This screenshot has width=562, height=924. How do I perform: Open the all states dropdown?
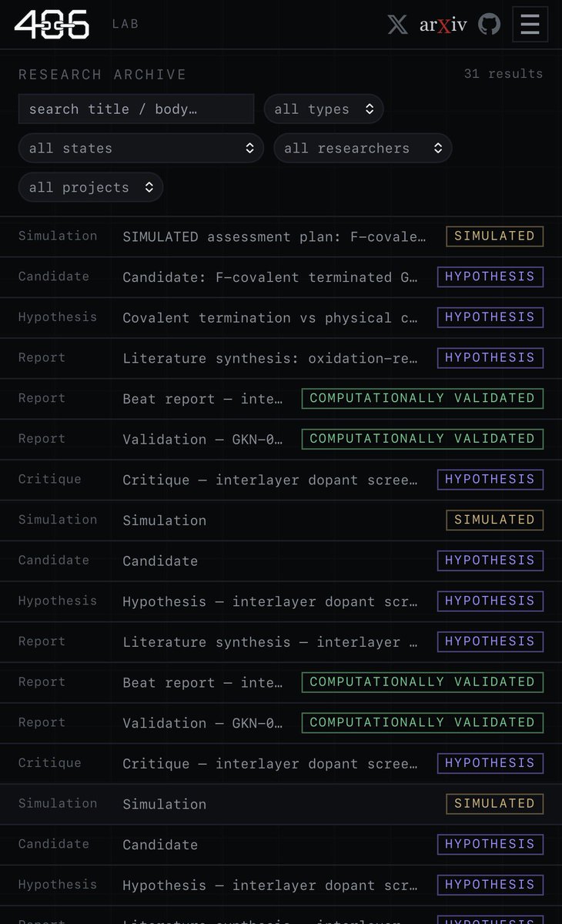tap(141, 148)
